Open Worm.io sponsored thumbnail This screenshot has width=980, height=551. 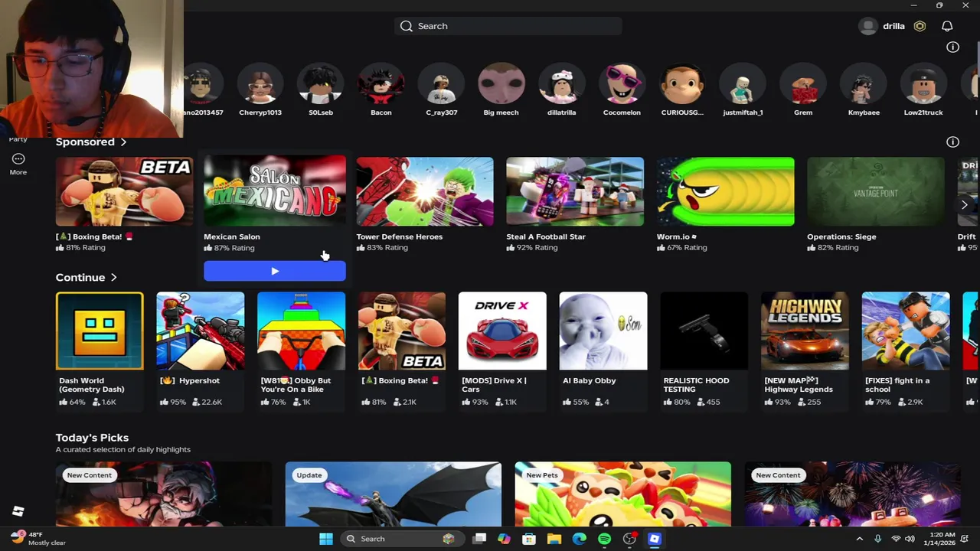[x=725, y=191]
